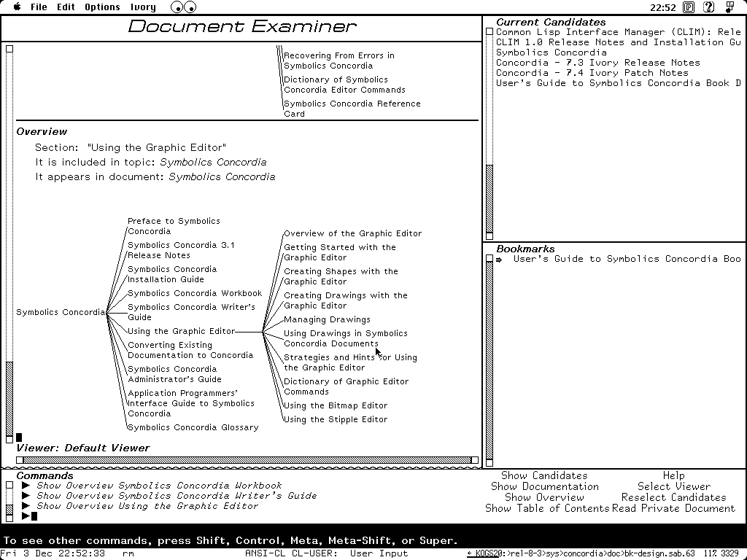
Task: Click the eyes icon in the menu bar
Action: [x=183, y=7]
